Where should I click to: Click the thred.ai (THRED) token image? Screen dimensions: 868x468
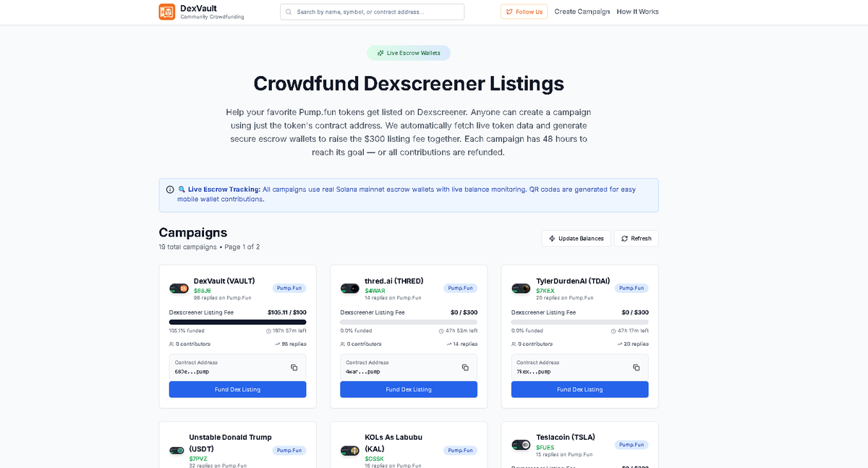350,289
